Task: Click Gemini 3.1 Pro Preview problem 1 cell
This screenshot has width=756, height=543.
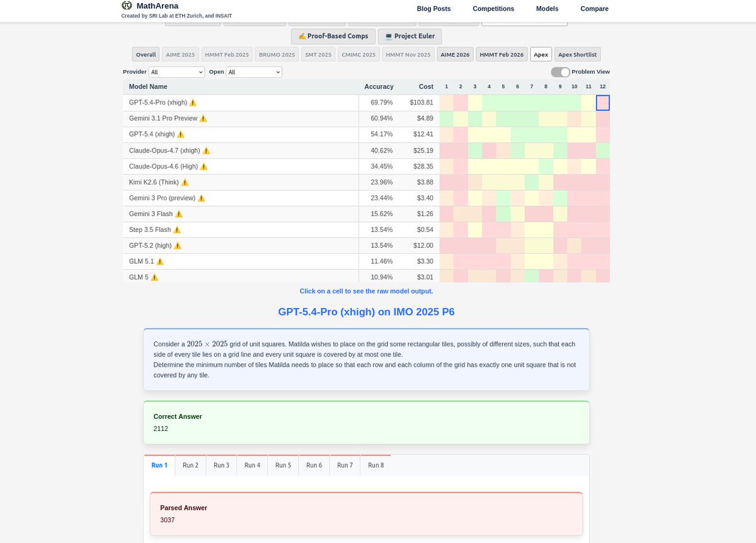Action: [x=447, y=118]
